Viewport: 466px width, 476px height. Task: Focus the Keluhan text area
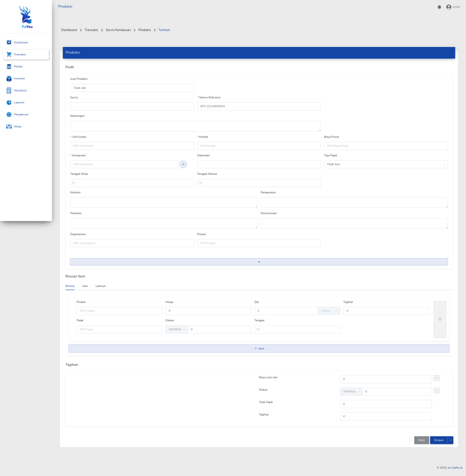tap(164, 203)
